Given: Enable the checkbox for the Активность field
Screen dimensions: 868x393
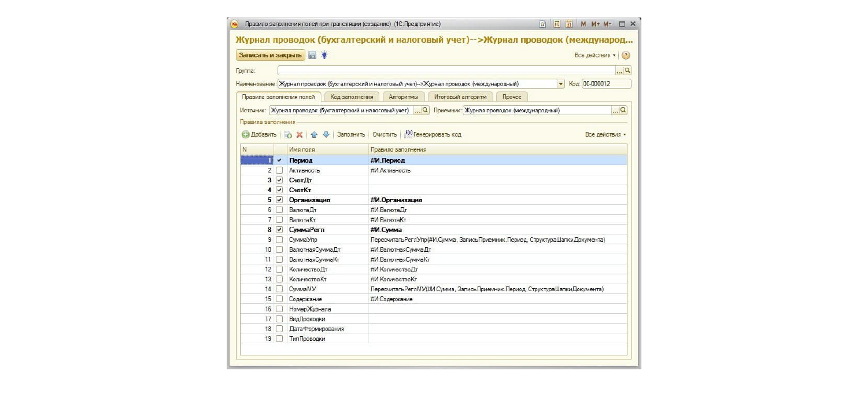Looking at the screenshot, I should click(280, 171).
